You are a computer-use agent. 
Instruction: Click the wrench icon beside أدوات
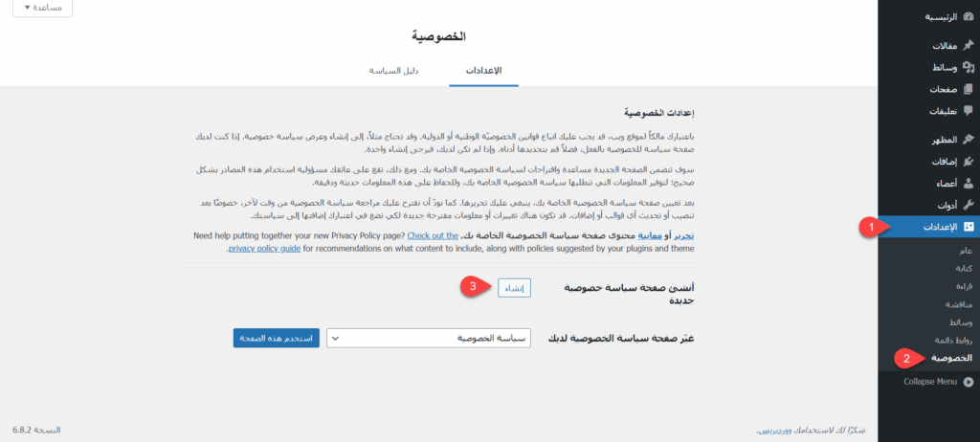pos(969,205)
